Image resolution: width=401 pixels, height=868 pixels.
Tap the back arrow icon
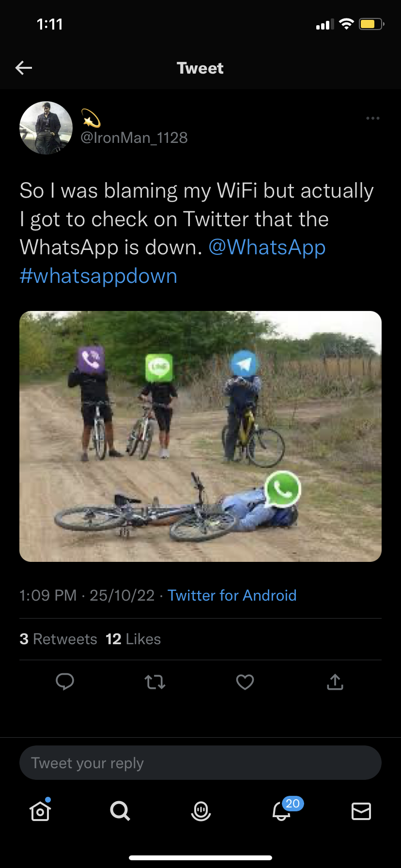point(24,68)
